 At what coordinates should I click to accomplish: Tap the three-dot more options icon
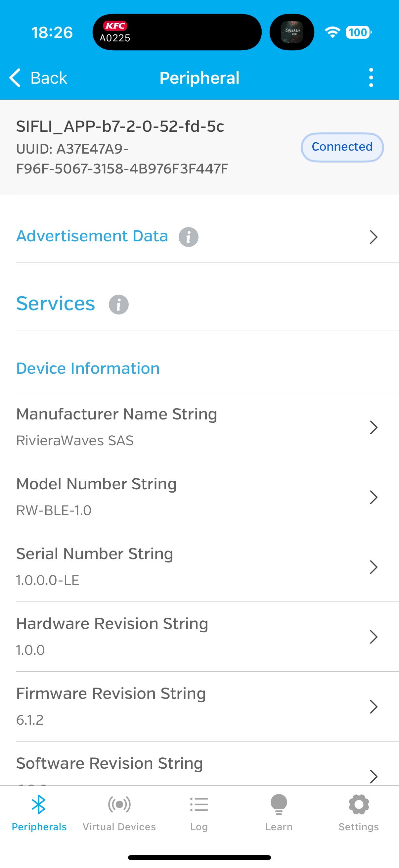[x=371, y=78]
